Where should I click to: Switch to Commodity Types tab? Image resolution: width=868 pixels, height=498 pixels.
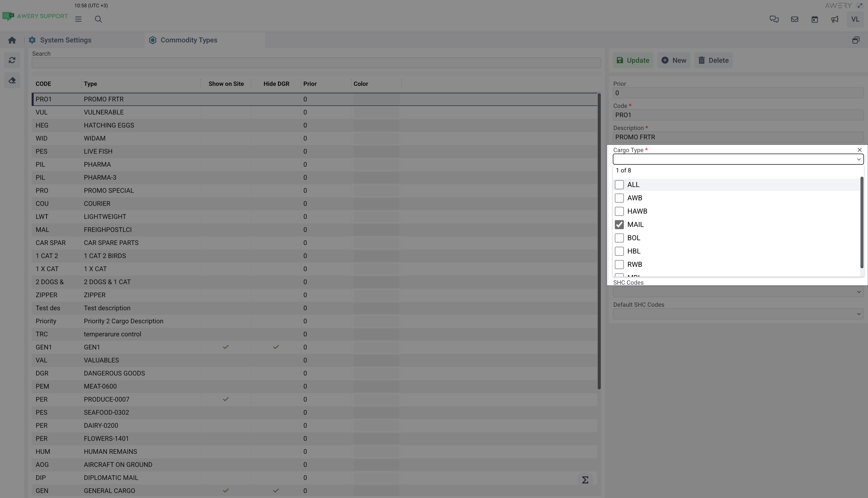pos(189,40)
